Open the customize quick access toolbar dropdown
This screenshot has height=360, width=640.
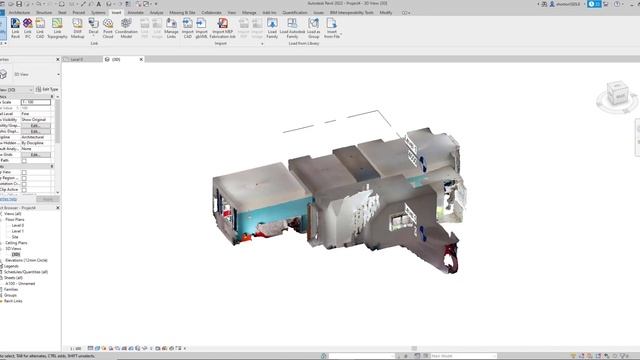156,4
